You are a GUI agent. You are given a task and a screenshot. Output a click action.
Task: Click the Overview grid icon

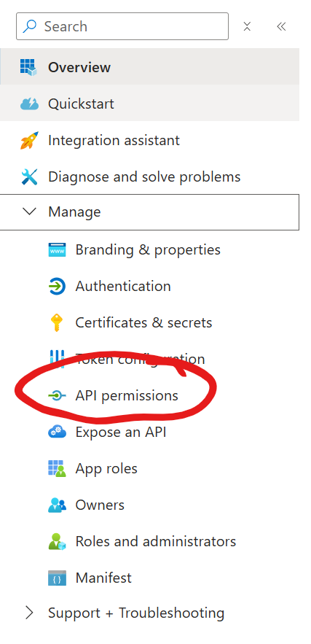point(28,67)
